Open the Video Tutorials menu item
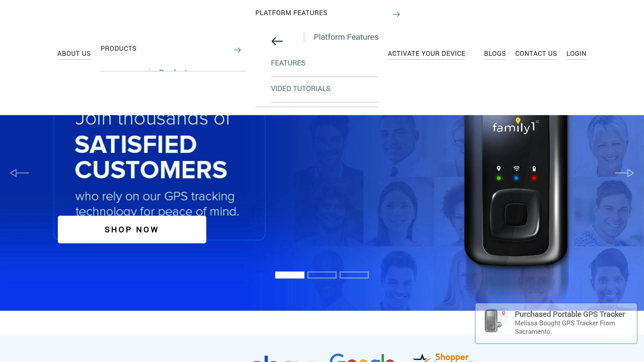Viewport: 644px width, 362px height. (x=301, y=89)
